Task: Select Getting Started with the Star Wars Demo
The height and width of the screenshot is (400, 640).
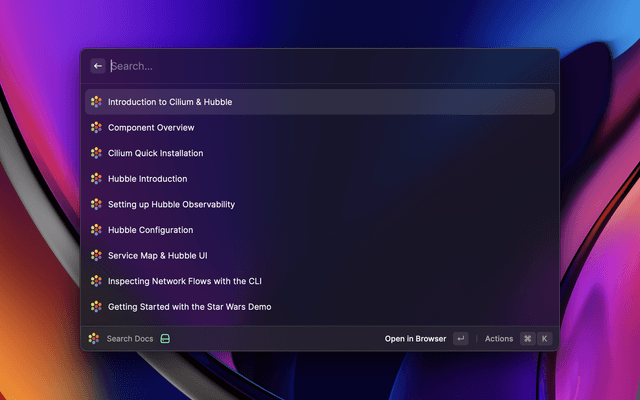Action: pyautogui.click(x=189, y=307)
